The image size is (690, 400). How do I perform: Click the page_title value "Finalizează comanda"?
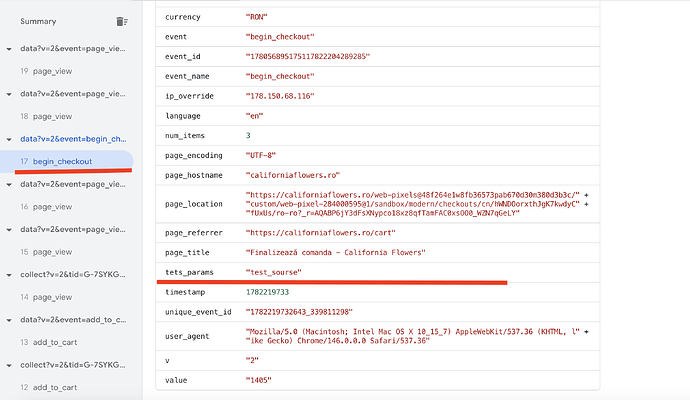pyautogui.click(x=335, y=253)
